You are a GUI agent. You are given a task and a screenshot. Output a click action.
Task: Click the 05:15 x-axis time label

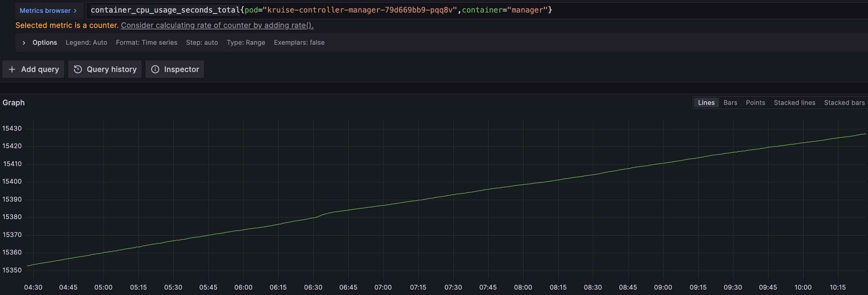pyautogui.click(x=139, y=287)
